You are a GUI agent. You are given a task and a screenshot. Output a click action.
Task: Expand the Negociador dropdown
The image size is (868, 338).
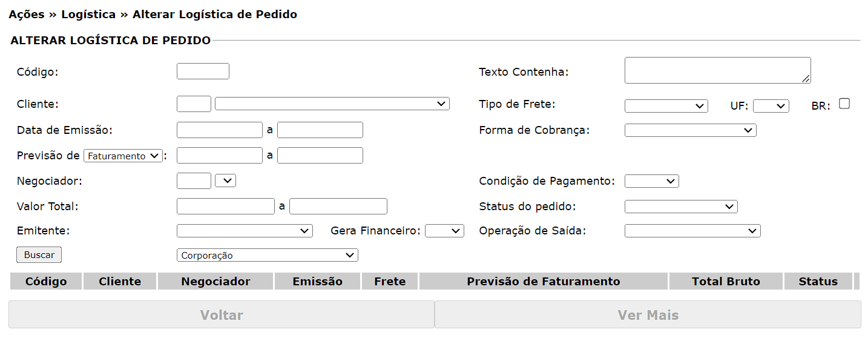(x=225, y=181)
